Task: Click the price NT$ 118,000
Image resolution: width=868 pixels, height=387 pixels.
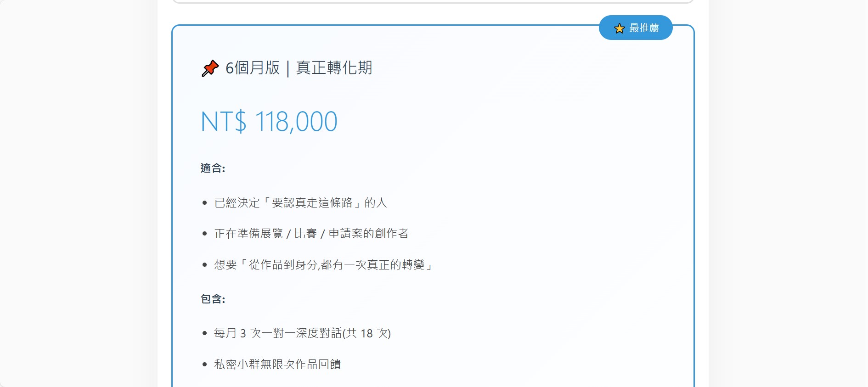Action: tap(269, 122)
